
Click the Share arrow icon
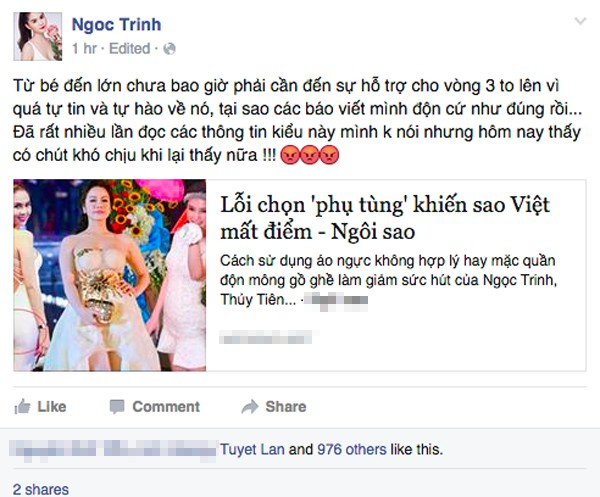250,406
